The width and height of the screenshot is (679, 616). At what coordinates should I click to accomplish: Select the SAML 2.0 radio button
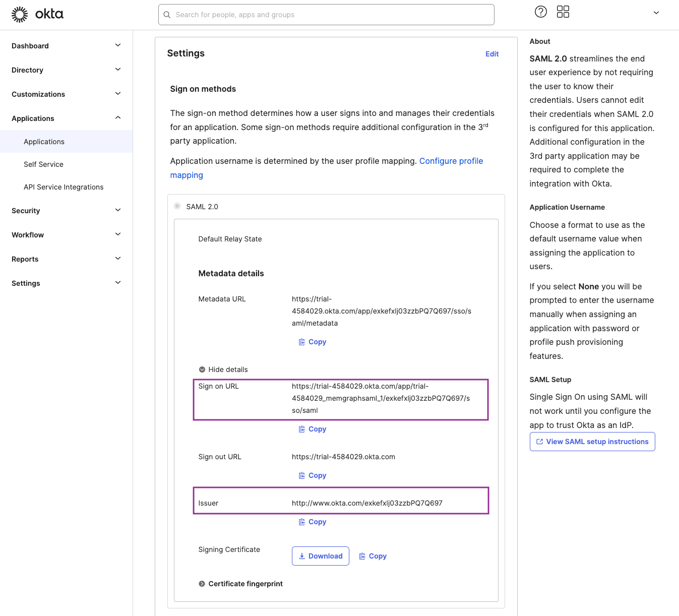(177, 206)
